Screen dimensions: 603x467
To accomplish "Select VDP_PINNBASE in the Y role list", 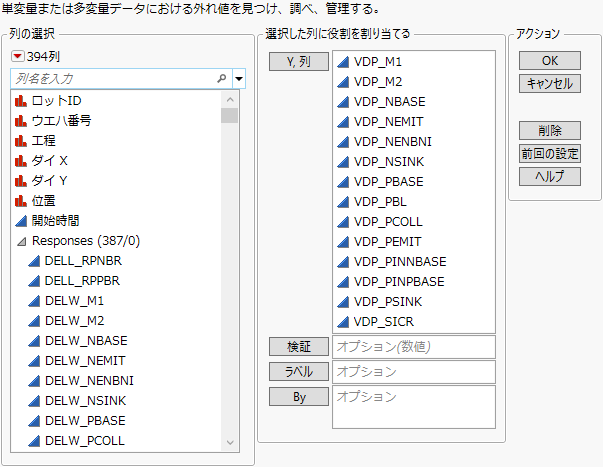I will [400, 262].
